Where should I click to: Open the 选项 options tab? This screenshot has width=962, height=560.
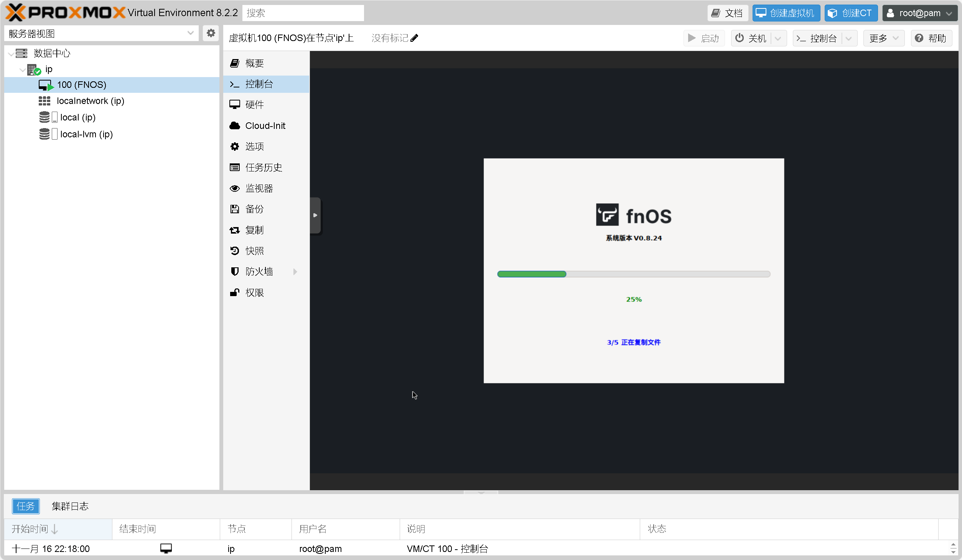(x=266, y=147)
